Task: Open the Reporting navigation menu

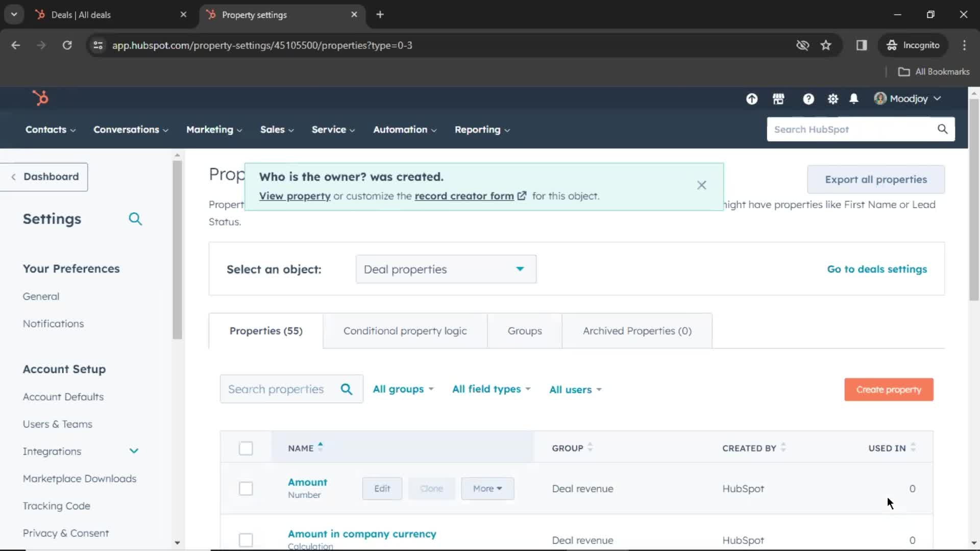Action: pos(482,130)
